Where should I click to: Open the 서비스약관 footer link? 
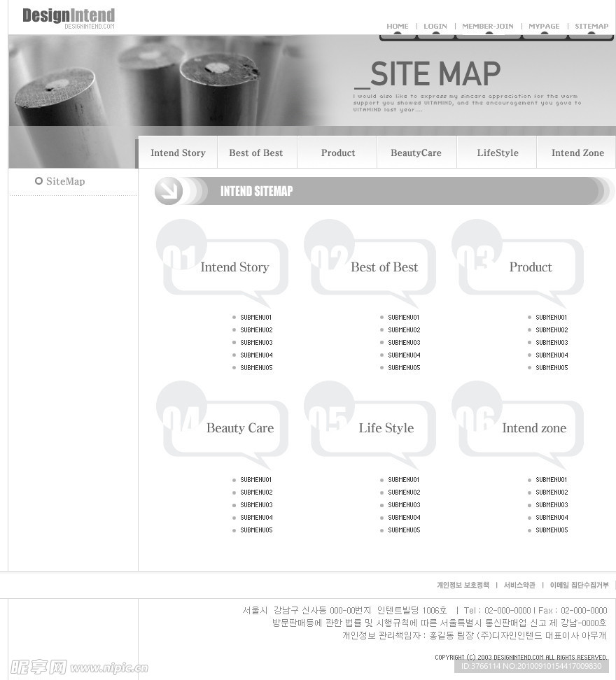point(519,585)
